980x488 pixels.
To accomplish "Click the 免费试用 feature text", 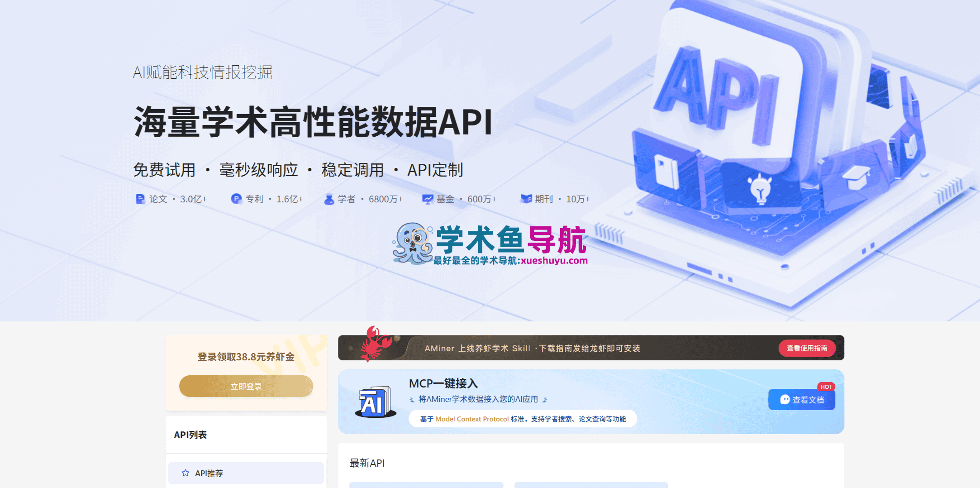I will coord(164,170).
